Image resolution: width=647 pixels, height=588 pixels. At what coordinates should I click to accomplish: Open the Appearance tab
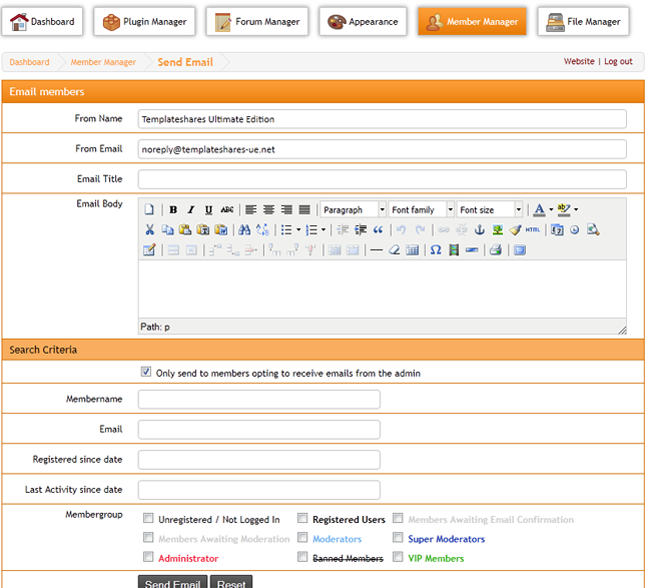click(x=363, y=21)
